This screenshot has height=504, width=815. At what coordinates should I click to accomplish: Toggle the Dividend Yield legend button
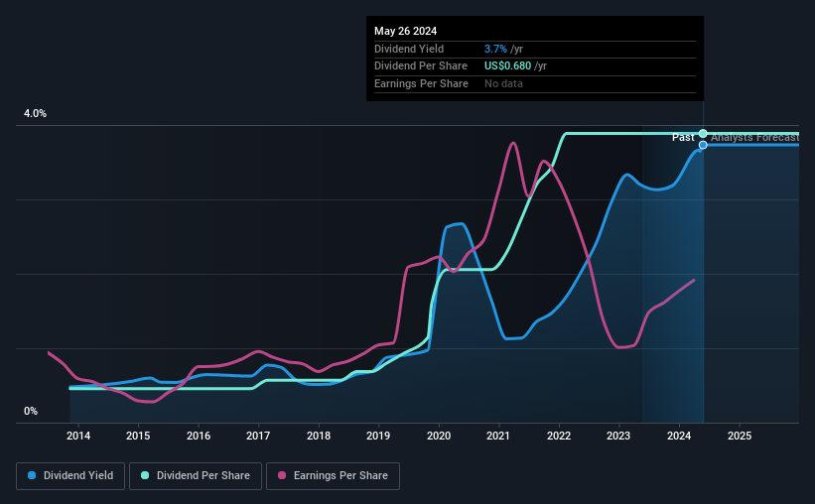click(70, 476)
